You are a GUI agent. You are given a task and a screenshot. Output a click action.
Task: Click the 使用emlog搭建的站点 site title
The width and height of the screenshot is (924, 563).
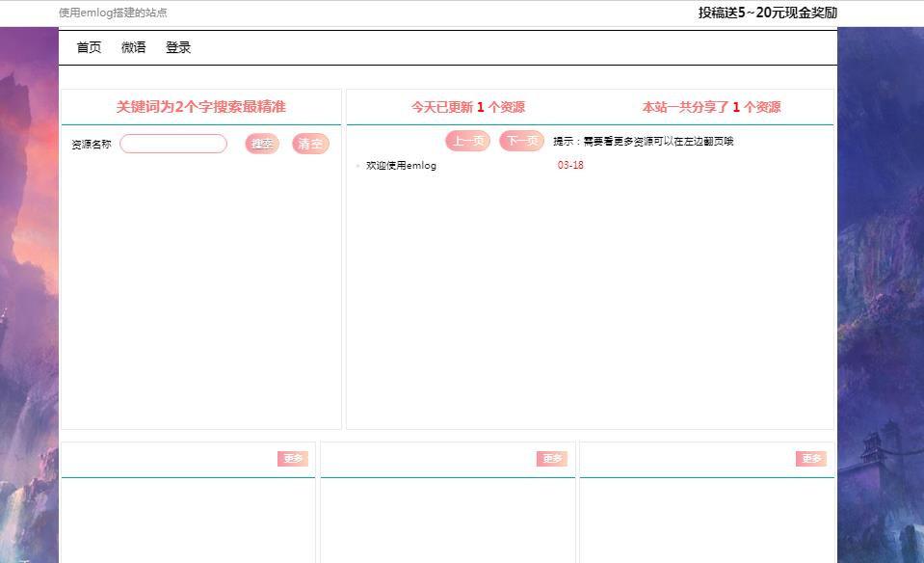[x=113, y=13]
